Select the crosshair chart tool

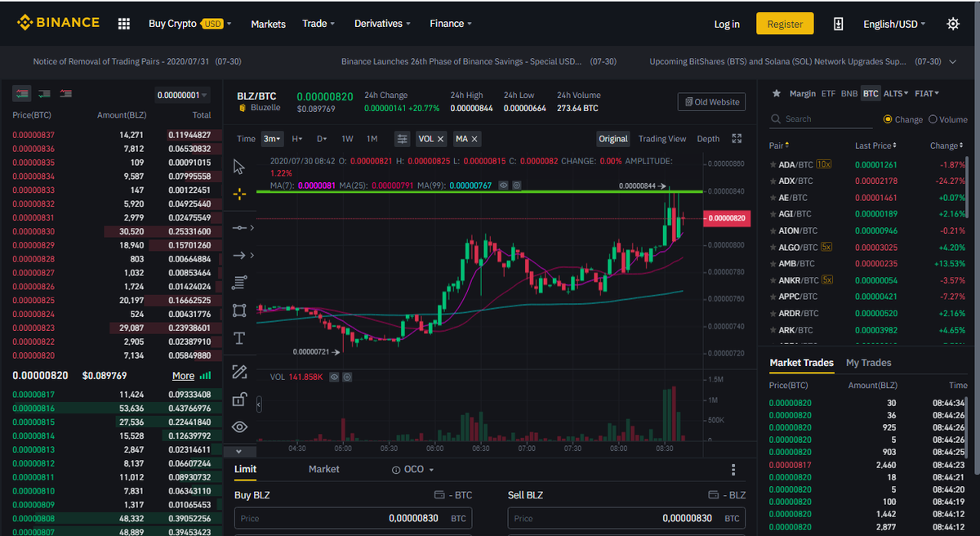[x=239, y=194]
